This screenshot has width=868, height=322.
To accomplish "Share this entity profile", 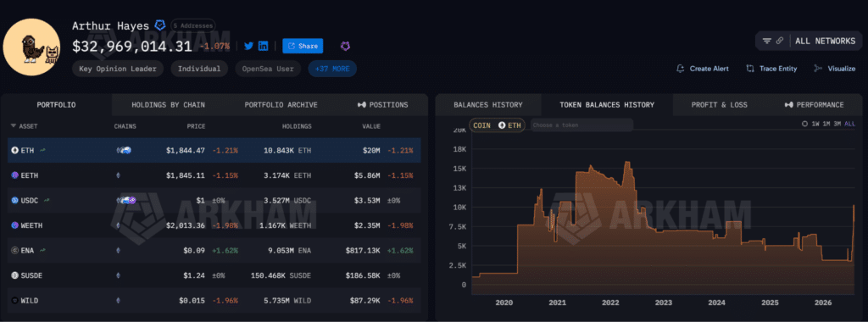I will [x=303, y=46].
